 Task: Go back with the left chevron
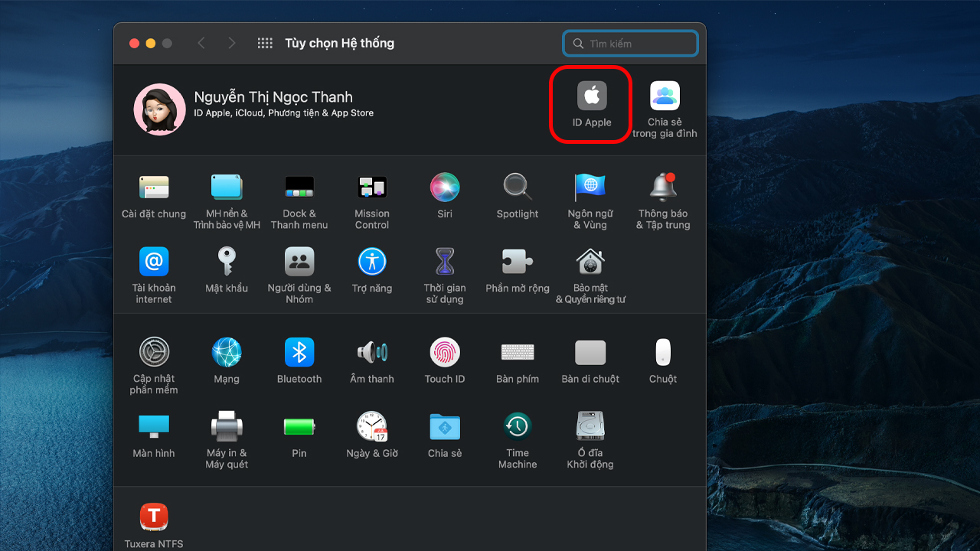tap(201, 44)
